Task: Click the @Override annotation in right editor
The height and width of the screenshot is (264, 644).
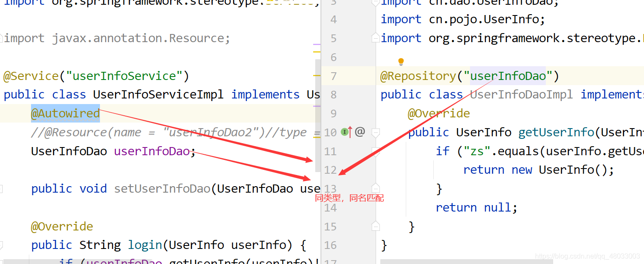Action: [439, 114]
